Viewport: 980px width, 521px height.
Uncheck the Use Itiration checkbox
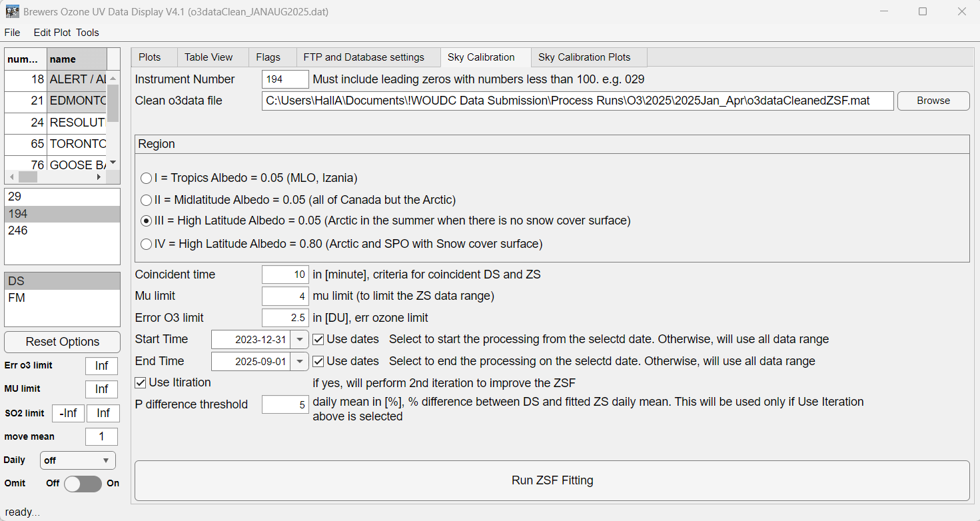coord(141,382)
